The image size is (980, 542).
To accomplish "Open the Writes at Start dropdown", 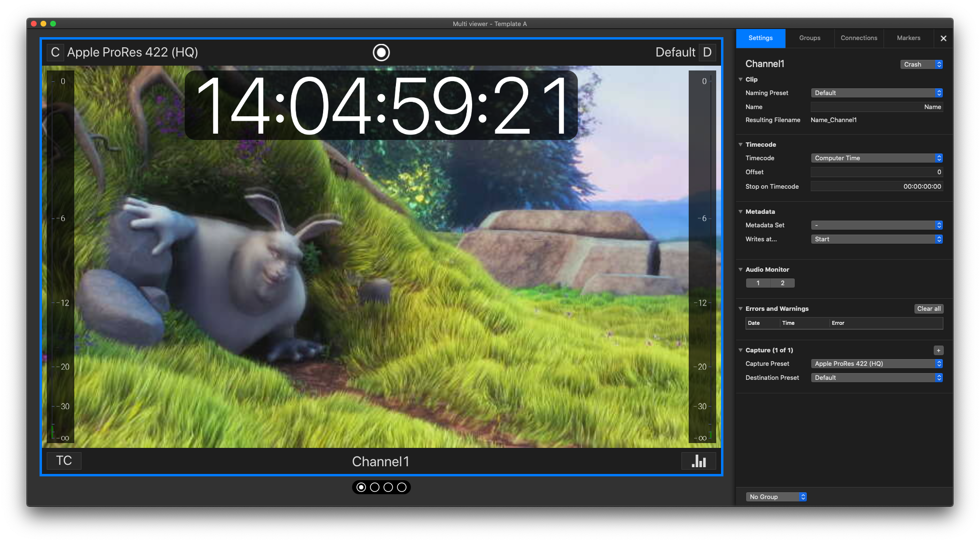I will (876, 239).
